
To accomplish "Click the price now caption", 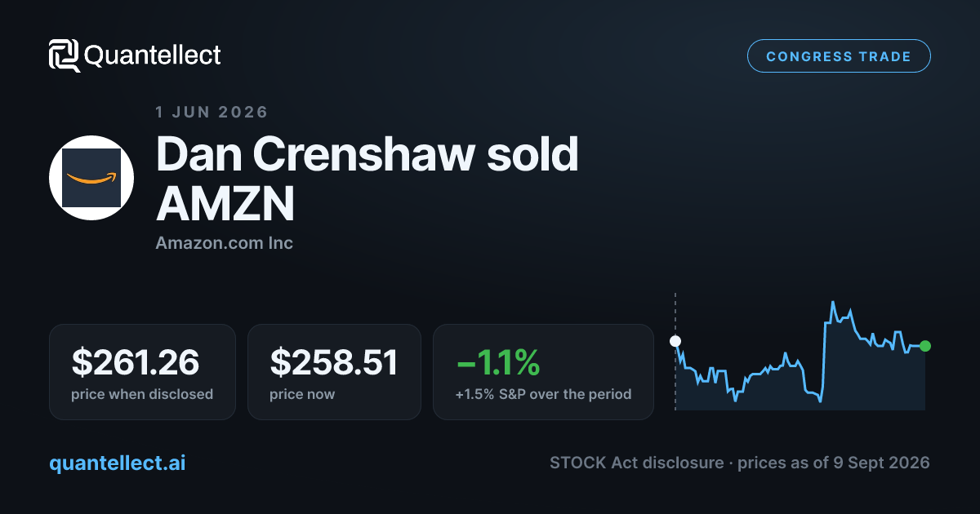I will tap(302, 395).
